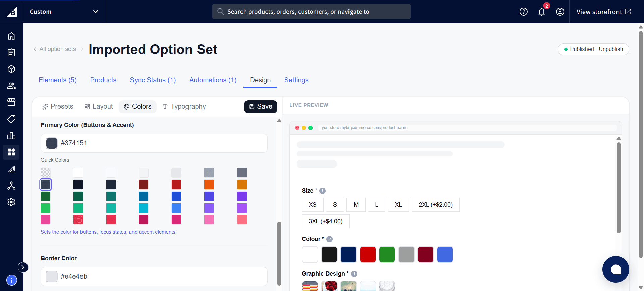Open the Orders clipboard icon in sidebar
The width and height of the screenshot is (644, 291).
click(x=11, y=52)
